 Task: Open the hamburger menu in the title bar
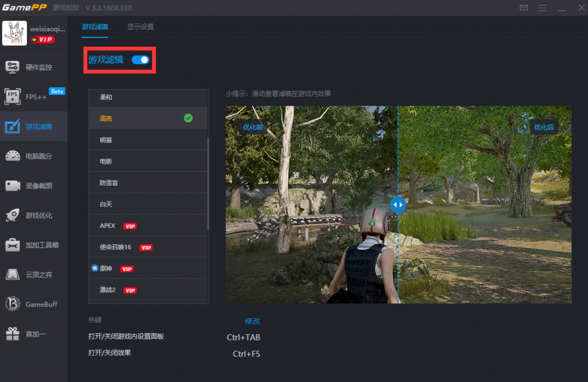tap(543, 8)
